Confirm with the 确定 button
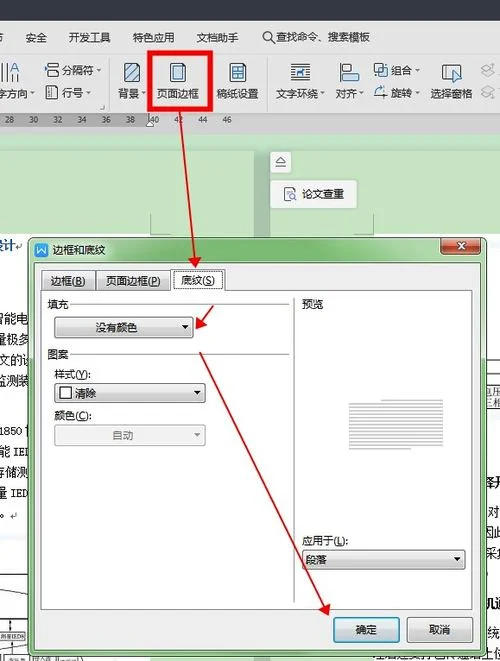The height and width of the screenshot is (661, 500). [366, 630]
